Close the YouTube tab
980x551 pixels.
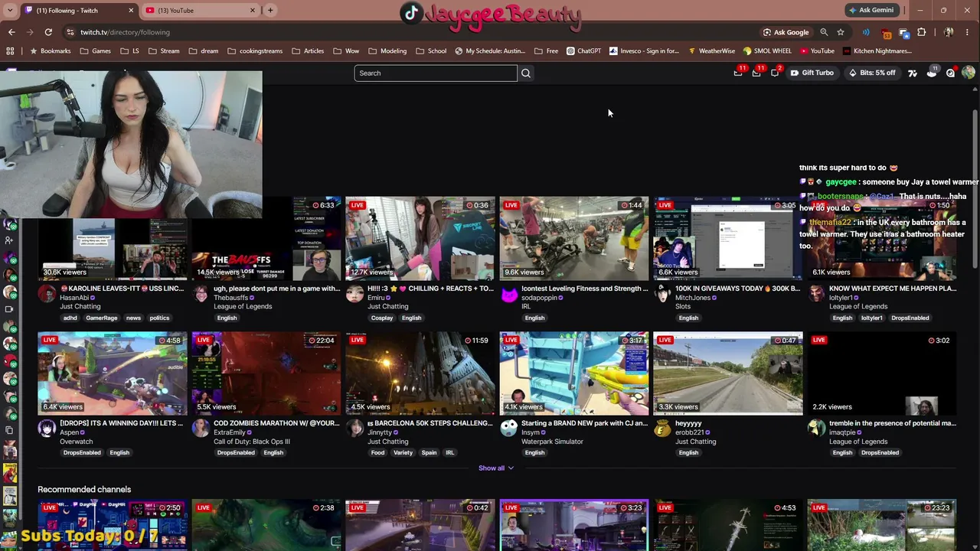point(253,10)
